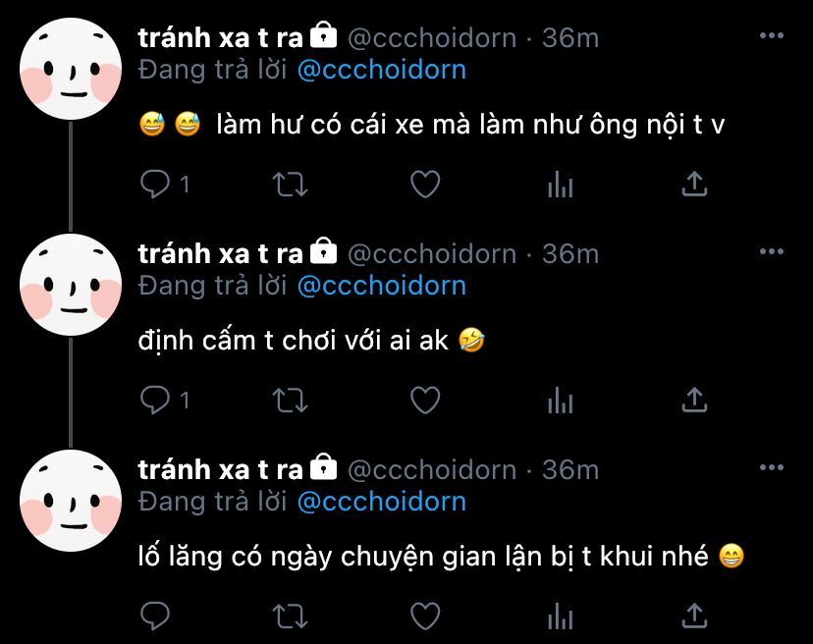The height and width of the screenshot is (644, 813).
Task: Open more options for the second tweet
Action: click(771, 251)
